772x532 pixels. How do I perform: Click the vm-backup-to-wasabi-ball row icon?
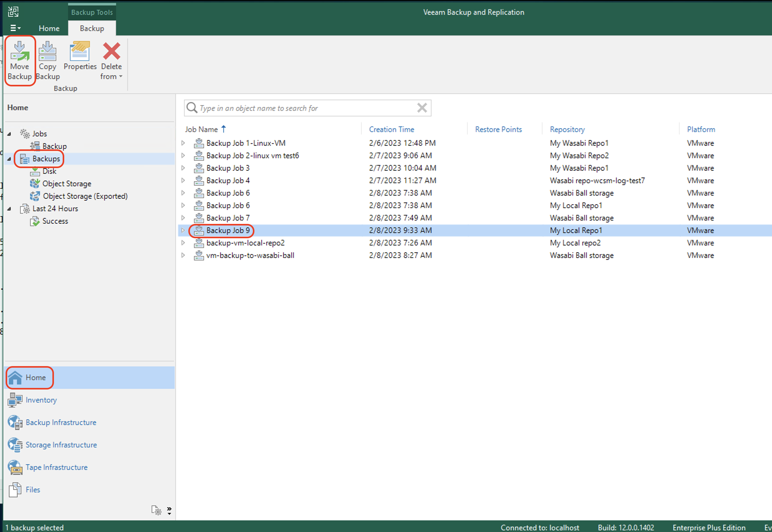(199, 255)
